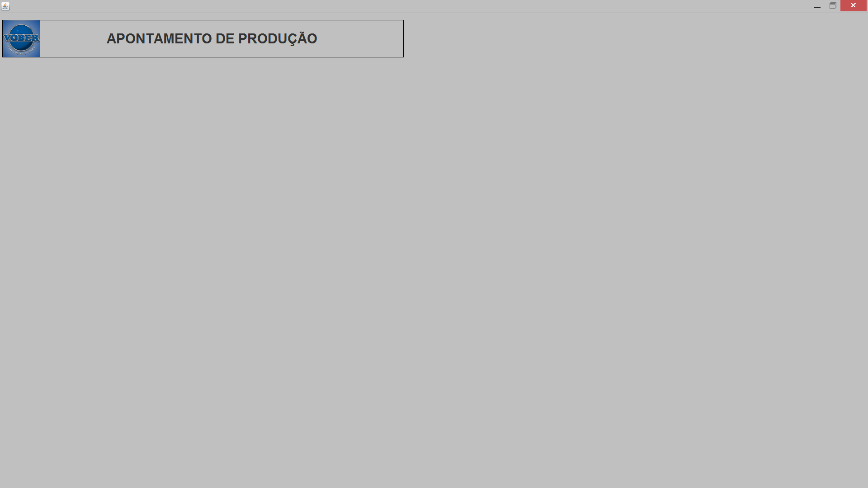This screenshot has width=868, height=488.
Task: Click the overlapping squares restore button
Action: [833, 6]
